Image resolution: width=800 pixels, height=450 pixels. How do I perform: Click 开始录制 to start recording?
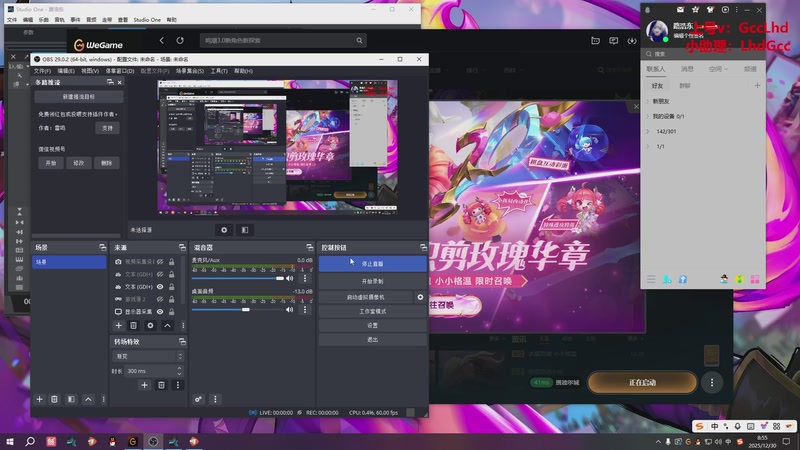(x=372, y=281)
